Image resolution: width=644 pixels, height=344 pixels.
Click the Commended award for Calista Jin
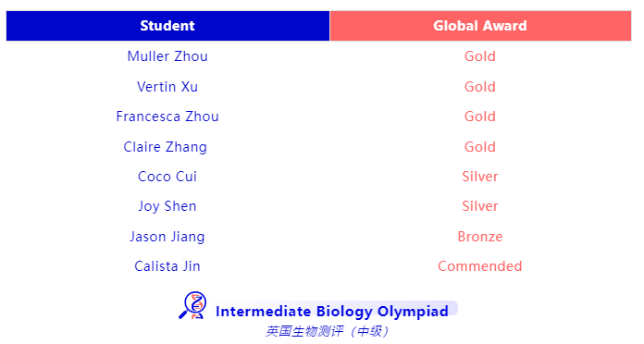tap(480, 266)
